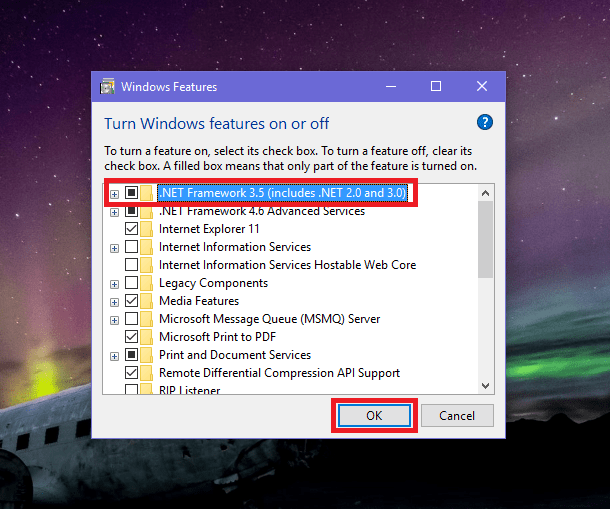This screenshot has width=610, height=509.
Task: Maximize the Windows Features window
Action: pyautogui.click(x=436, y=86)
